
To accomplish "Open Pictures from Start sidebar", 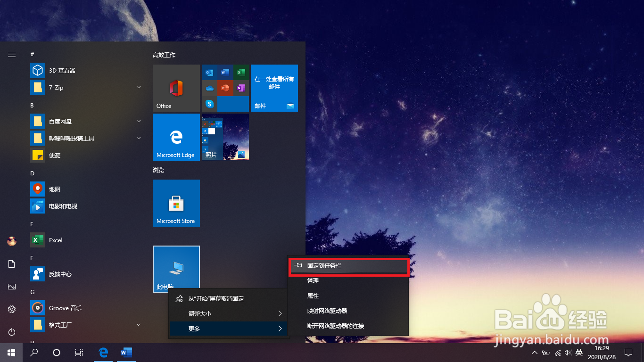I will [x=12, y=287].
